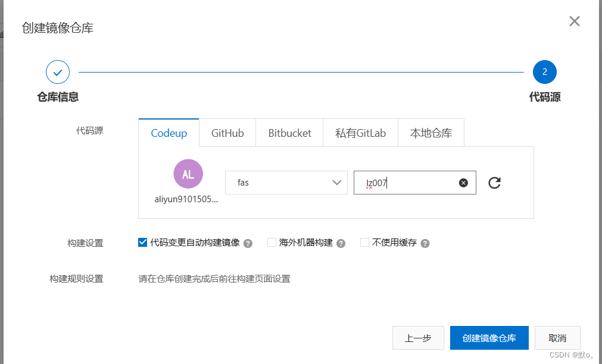
Task: Click the completed step one checkmark circle
Action: 58,72
